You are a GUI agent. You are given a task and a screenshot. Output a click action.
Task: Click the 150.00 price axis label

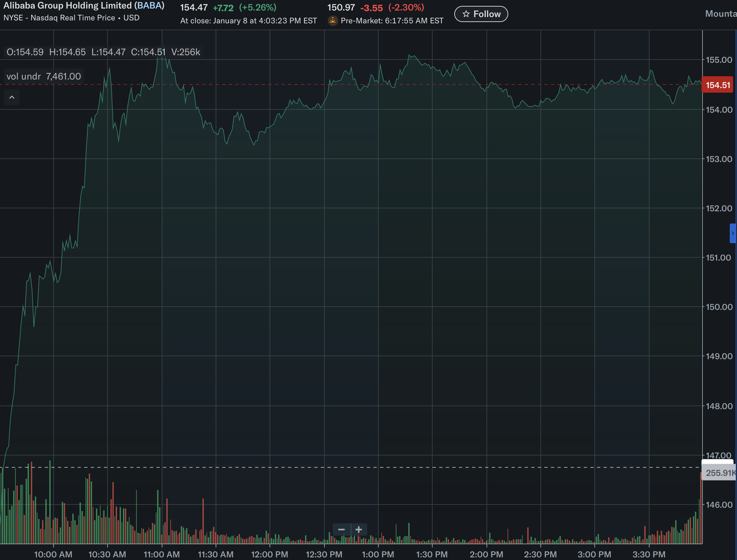[719, 307]
